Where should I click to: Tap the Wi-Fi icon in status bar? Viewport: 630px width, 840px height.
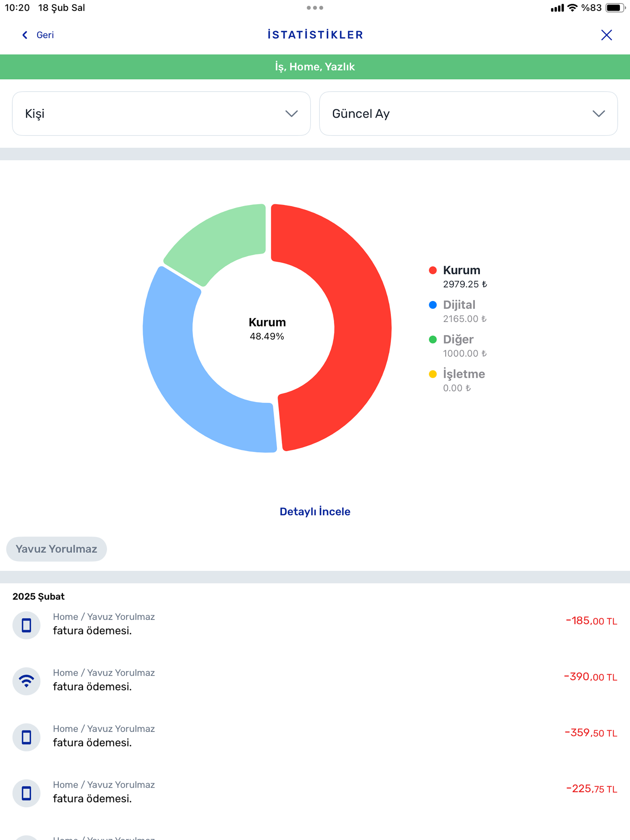(572, 8)
